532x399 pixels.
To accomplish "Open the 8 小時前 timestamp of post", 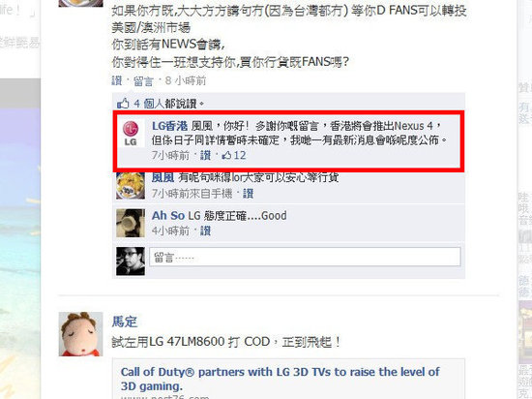I will pos(186,80).
